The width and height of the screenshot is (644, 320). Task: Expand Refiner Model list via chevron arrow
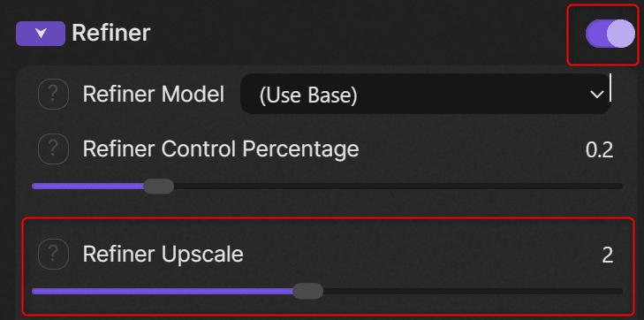click(596, 95)
